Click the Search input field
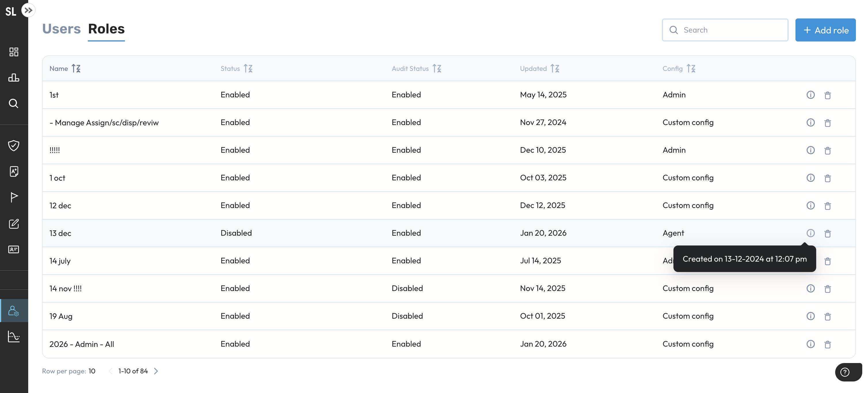 731,30
